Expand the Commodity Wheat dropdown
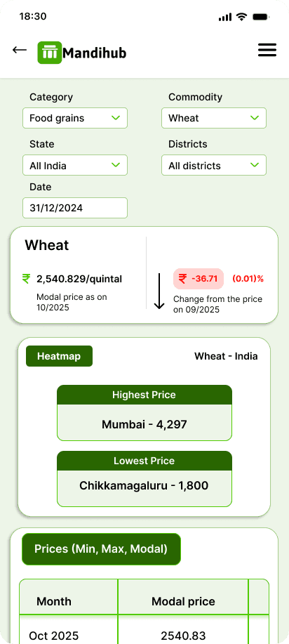 coord(214,118)
